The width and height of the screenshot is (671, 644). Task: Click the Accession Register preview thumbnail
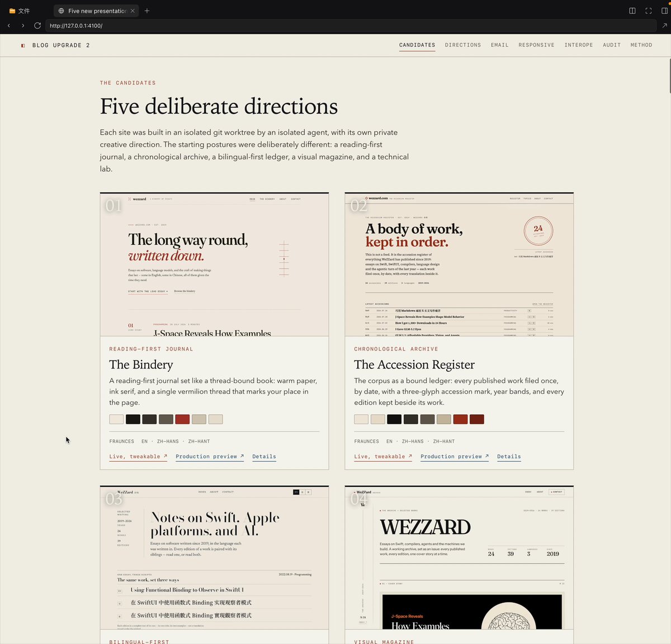pos(459,265)
